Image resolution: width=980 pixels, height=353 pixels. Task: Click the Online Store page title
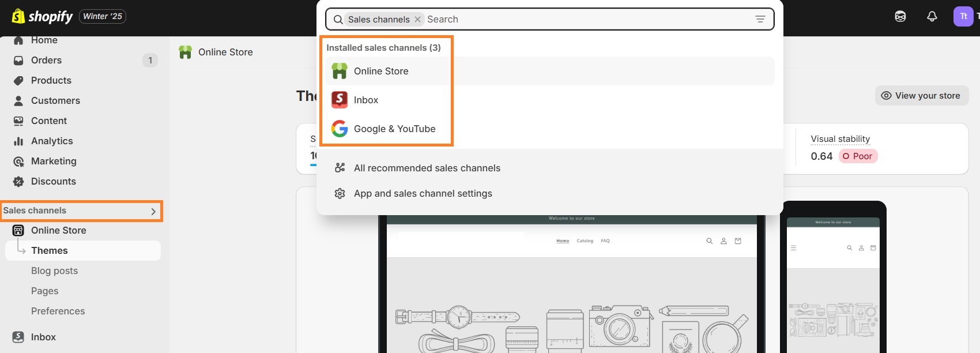pos(225,52)
